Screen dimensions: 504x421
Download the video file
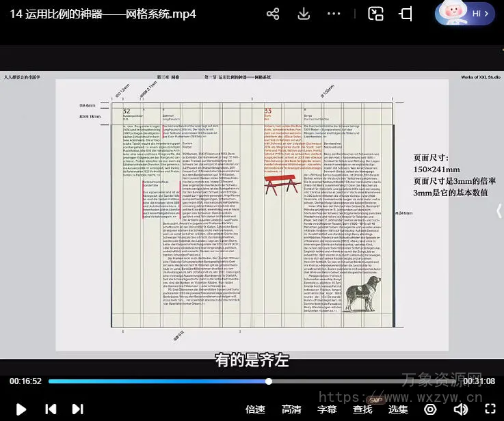pyautogui.click(x=304, y=14)
